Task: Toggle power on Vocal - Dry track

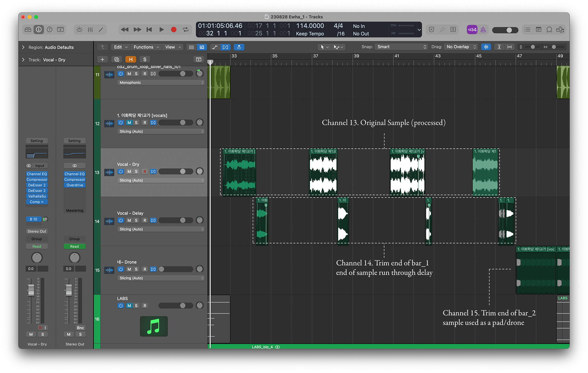Action: click(x=121, y=171)
